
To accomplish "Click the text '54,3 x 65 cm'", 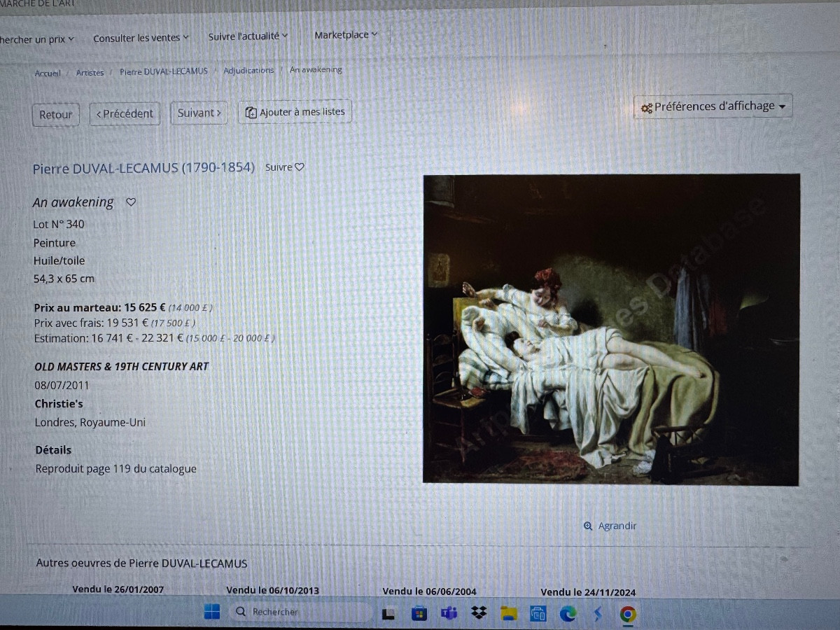I will [64, 279].
